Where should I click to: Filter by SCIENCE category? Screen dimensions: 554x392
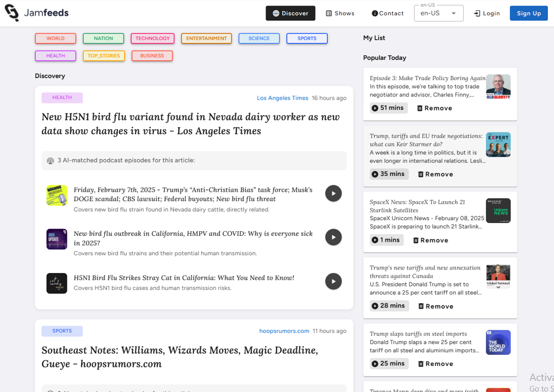259,38
